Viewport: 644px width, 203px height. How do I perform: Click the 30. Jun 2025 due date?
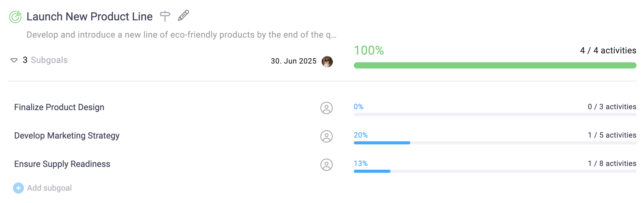[x=294, y=61]
